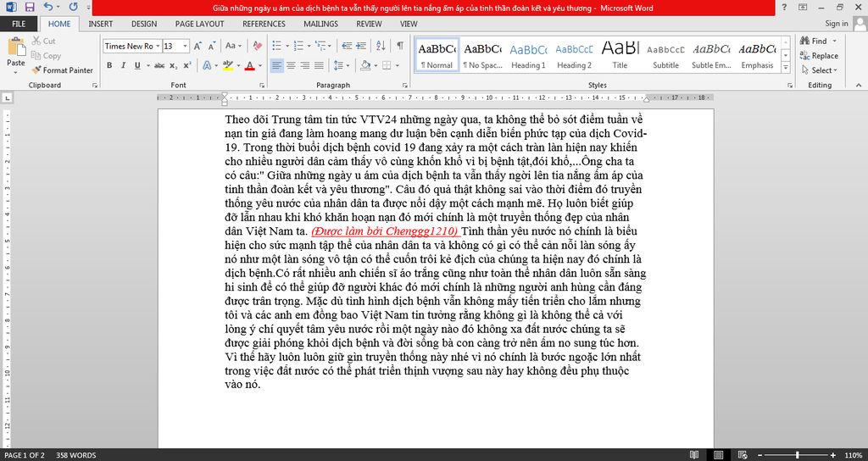868x461 pixels.
Task: Open the font size dropdown
Action: 186,46
